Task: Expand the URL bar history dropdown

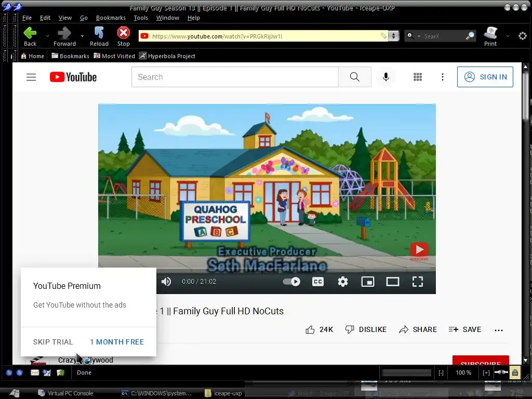Action: point(394,36)
